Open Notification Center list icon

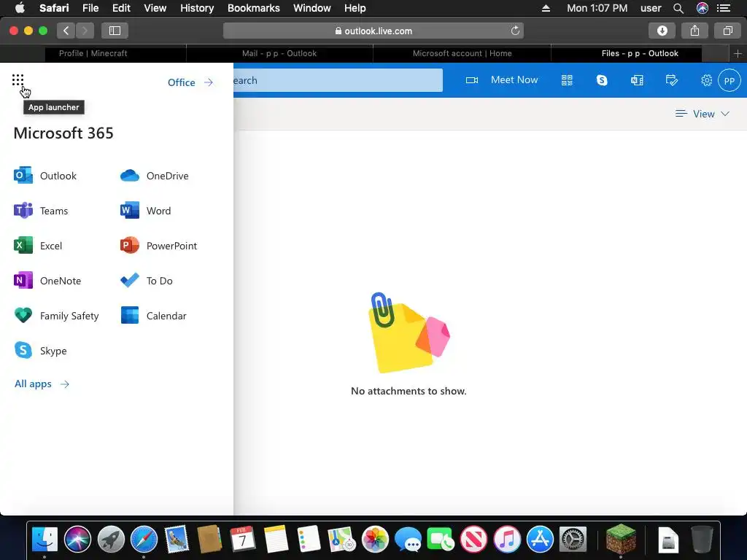pyautogui.click(x=724, y=8)
